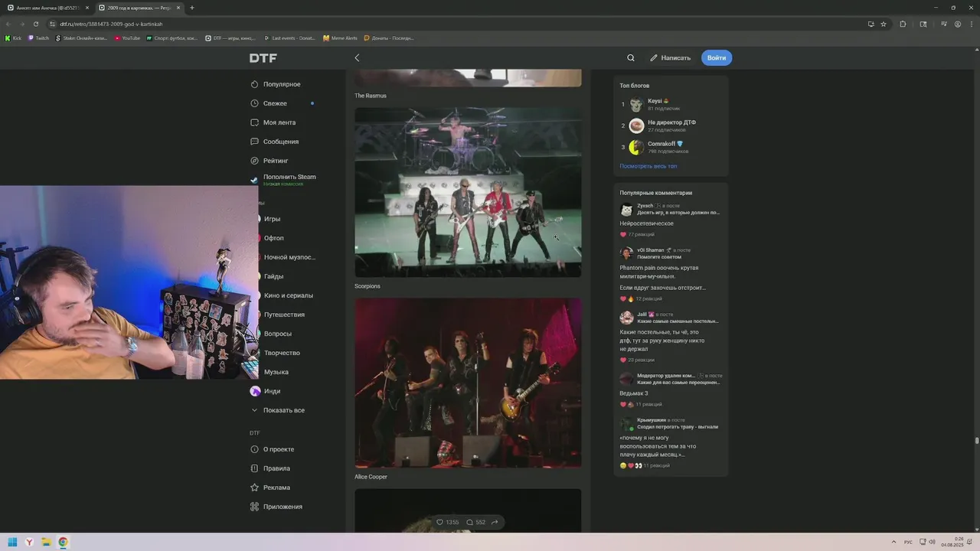The image size is (980, 551).
Task: Like the post with heart icon
Action: (x=439, y=523)
